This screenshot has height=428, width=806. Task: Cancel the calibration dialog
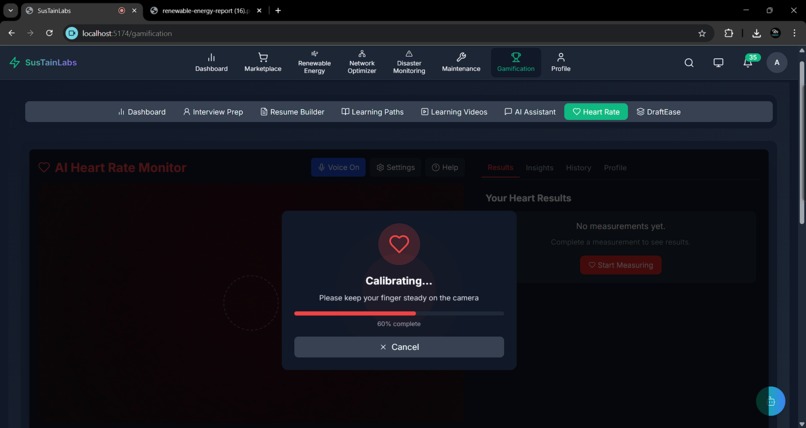[399, 347]
